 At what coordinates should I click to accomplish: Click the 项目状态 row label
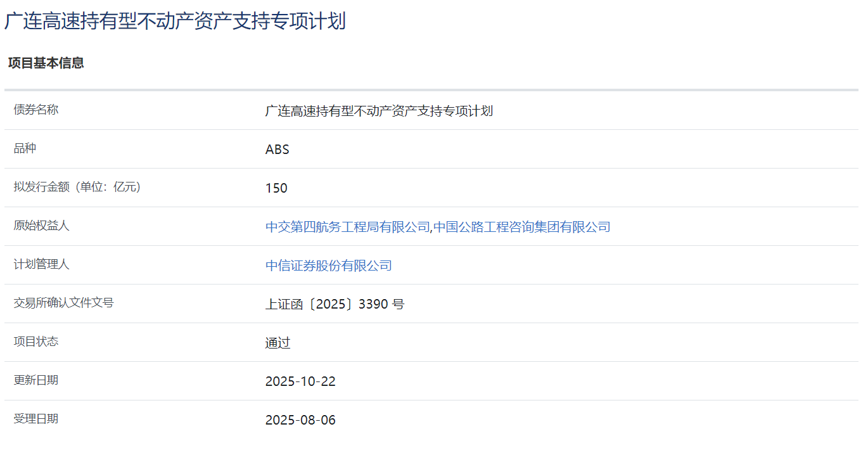click(x=34, y=341)
